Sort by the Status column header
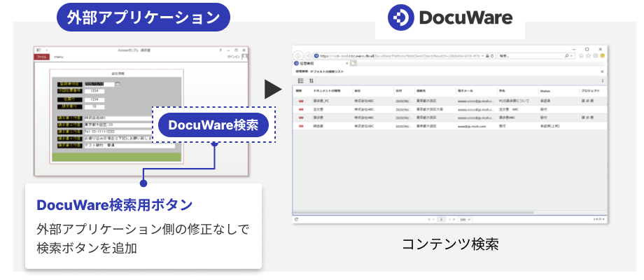Image resolution: width=644 pixels, height=280 pixels. (545, 90)
